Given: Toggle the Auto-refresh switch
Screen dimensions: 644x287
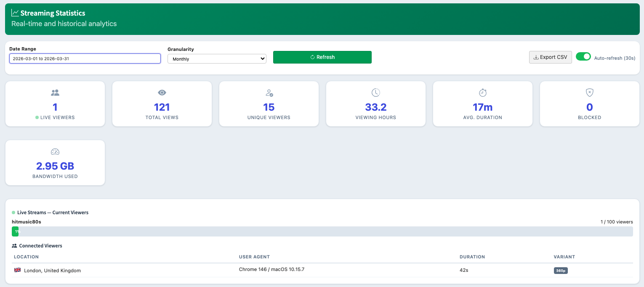Looking at the screenshot, I should [x=583, y=56].
